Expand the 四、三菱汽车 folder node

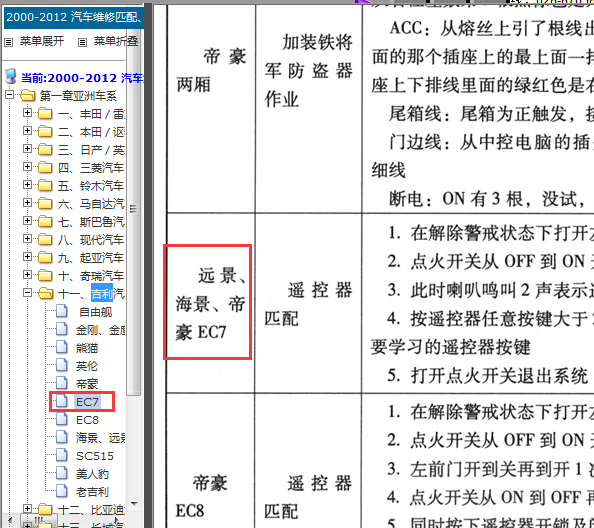pyautogui.click(x=27, y=166)
